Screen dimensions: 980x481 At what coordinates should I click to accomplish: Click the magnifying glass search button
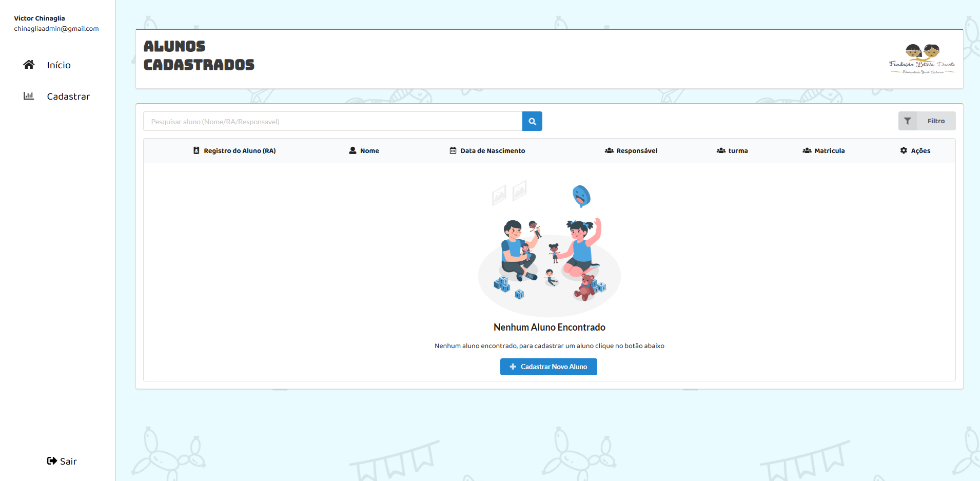click(x=532, y=122)
